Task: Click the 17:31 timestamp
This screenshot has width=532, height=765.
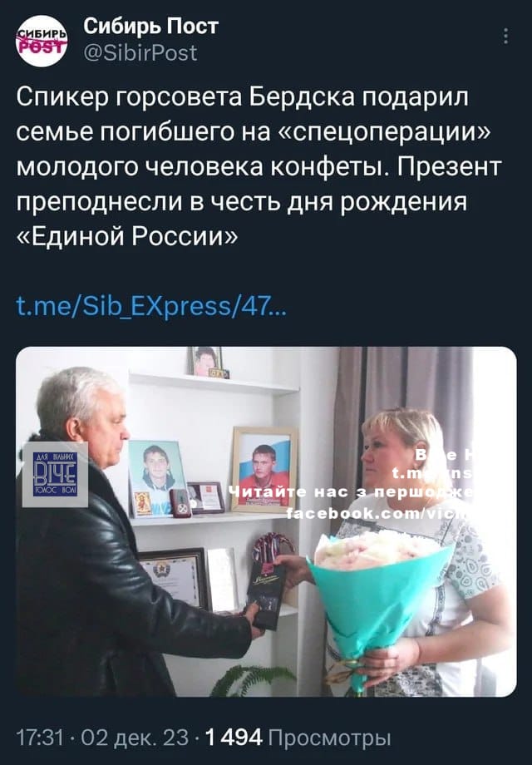Action: 40,738
